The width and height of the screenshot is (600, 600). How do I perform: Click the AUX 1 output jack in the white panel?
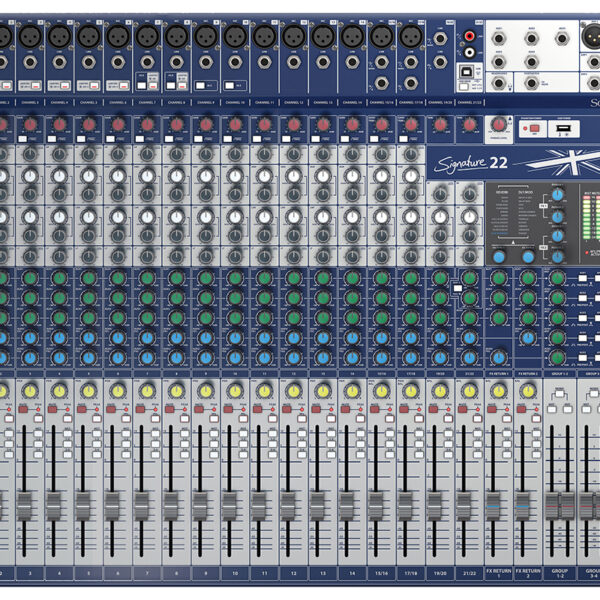[x=499, y=38]
